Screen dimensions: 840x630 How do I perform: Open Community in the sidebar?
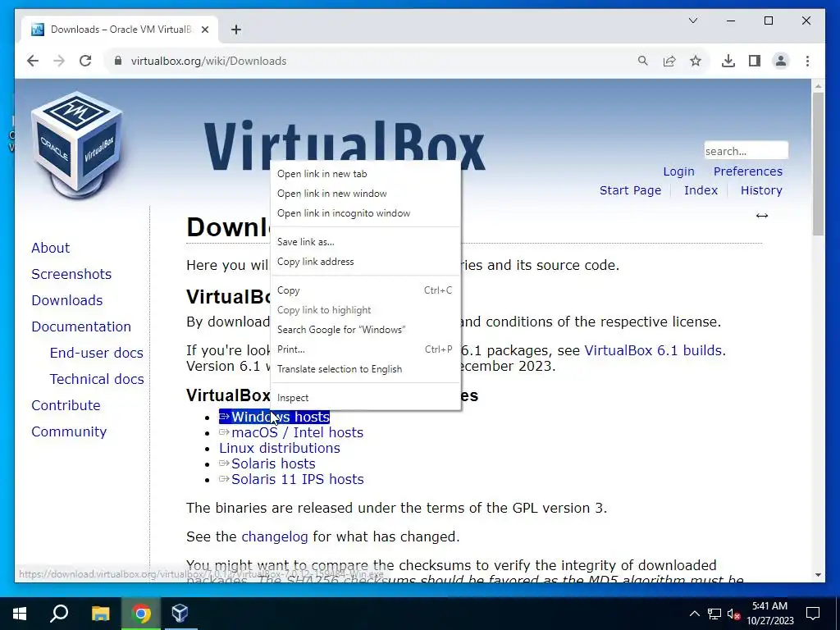[69, 431]
